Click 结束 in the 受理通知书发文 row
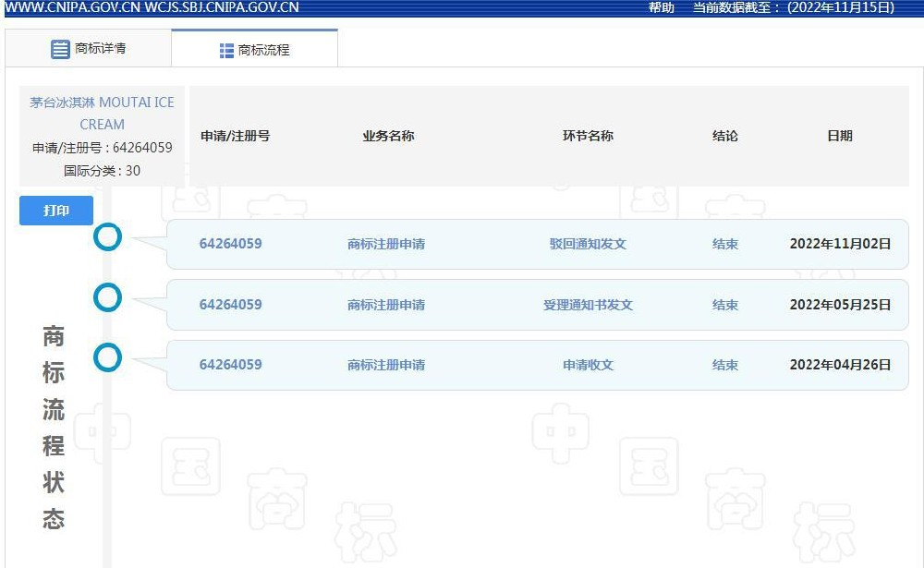Screen dimensions: 924x568 click(724, 305)
